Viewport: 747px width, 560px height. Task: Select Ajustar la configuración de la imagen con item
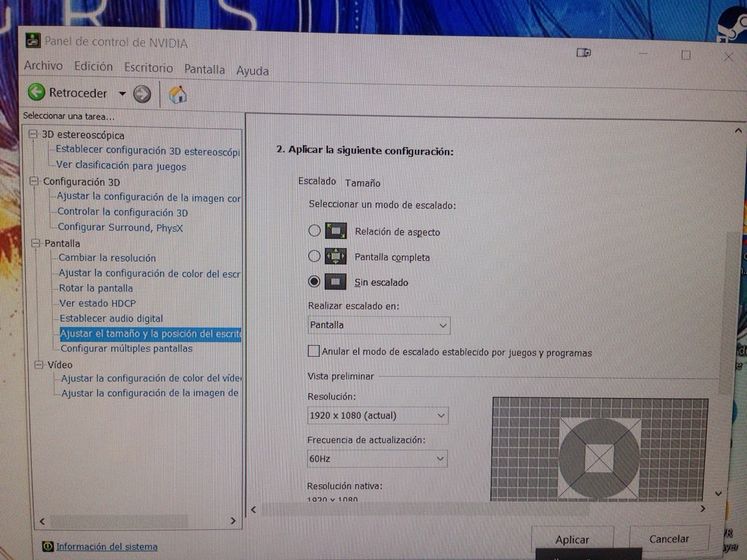click(149, 197)
